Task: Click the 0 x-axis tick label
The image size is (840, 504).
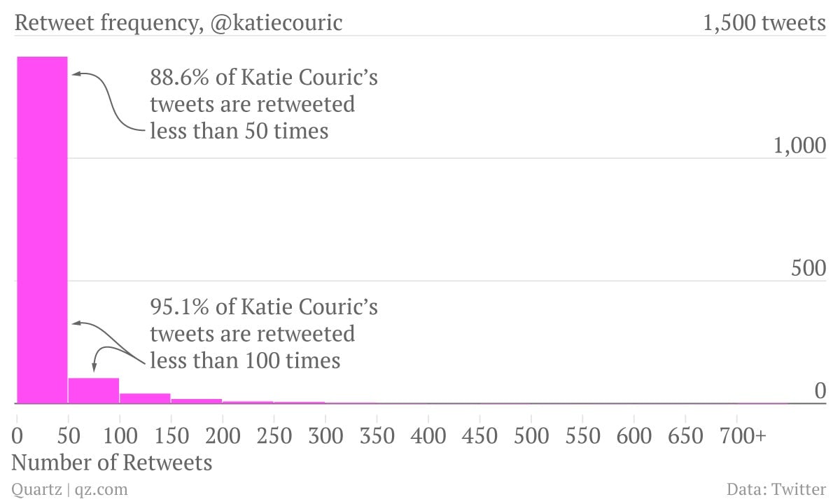Action: 17,435
